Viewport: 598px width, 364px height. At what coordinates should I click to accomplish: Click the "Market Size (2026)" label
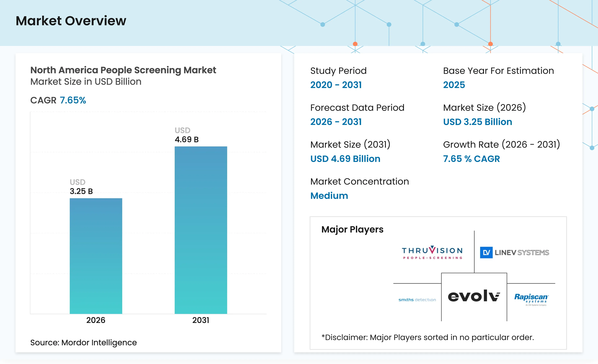tap(484, 108)
